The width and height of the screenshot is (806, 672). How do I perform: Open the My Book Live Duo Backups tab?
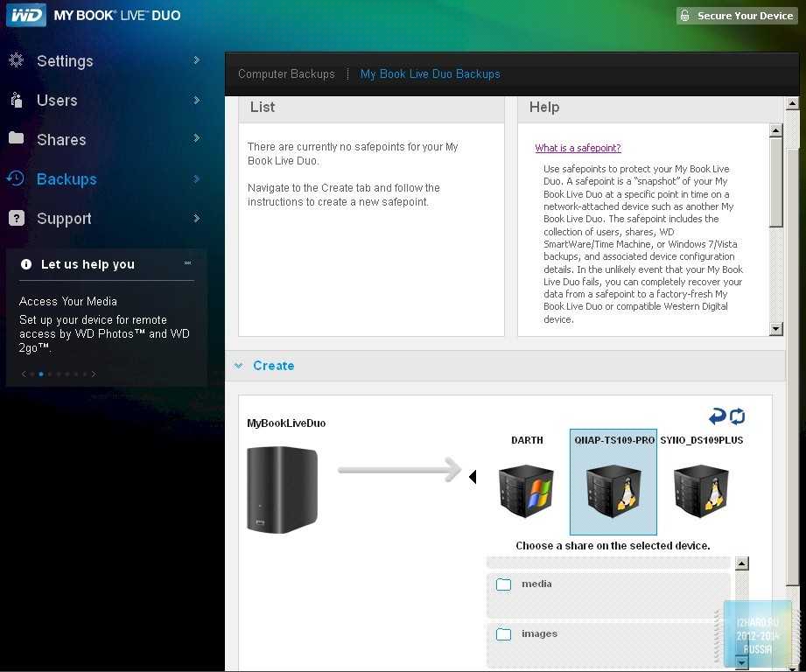pos(430,74)
